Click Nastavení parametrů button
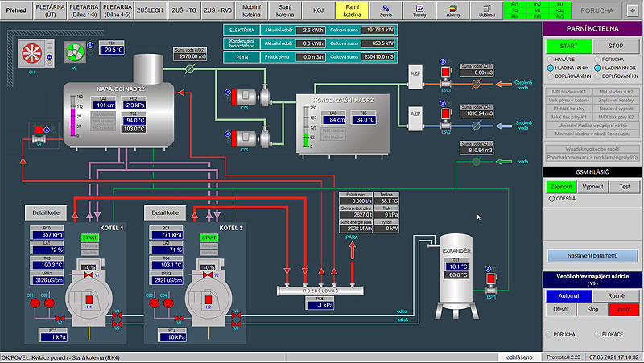The height and width of the screenshot is (363, 644). (592, 255)
